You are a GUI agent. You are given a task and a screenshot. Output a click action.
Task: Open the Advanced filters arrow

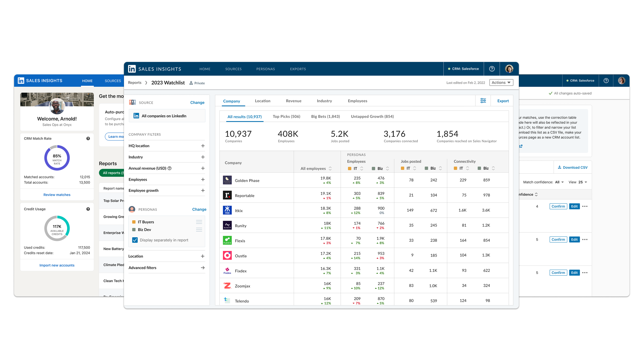pyautogui.click(x=202, y=268)
